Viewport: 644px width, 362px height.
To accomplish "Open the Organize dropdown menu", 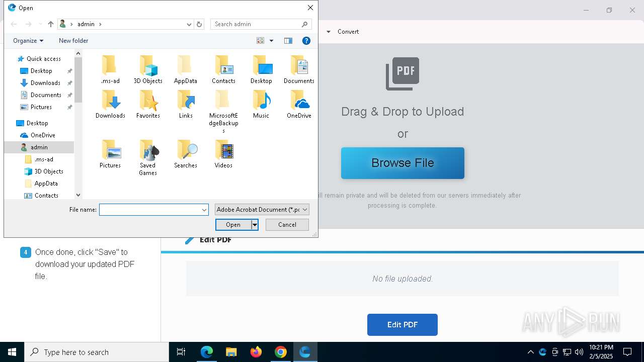I will tap(28, 41).
